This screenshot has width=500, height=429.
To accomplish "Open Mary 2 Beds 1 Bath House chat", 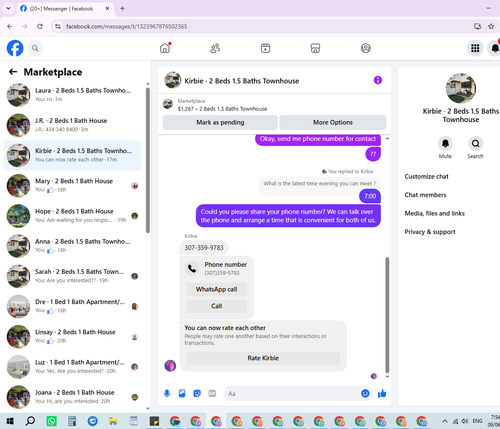I will (x=72, y=185).
